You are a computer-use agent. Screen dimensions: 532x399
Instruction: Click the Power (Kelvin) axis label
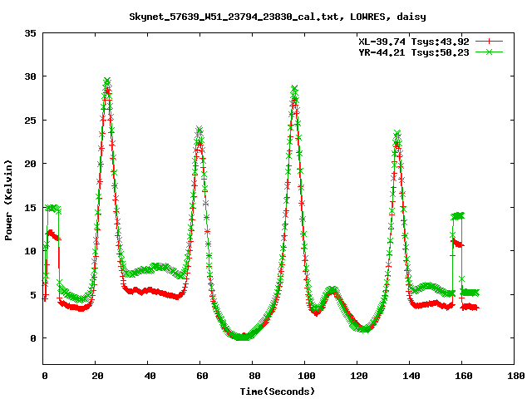coord(8,200)
